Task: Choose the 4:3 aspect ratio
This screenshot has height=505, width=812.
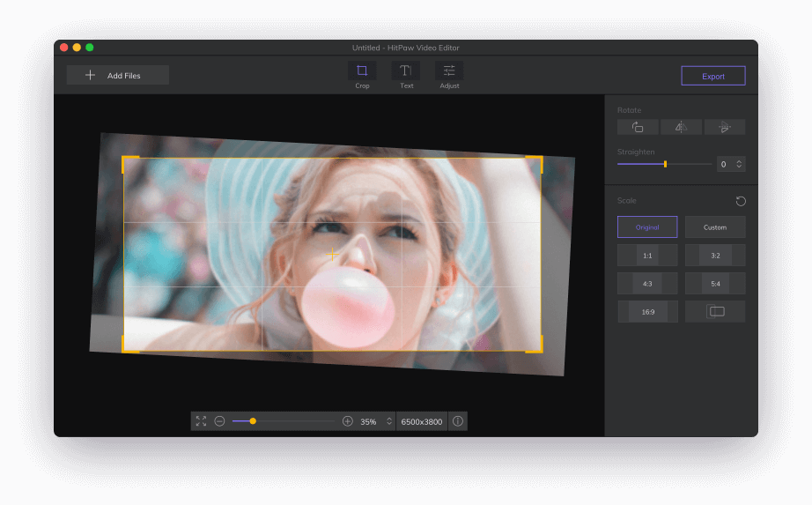Action: pos(647,284)
